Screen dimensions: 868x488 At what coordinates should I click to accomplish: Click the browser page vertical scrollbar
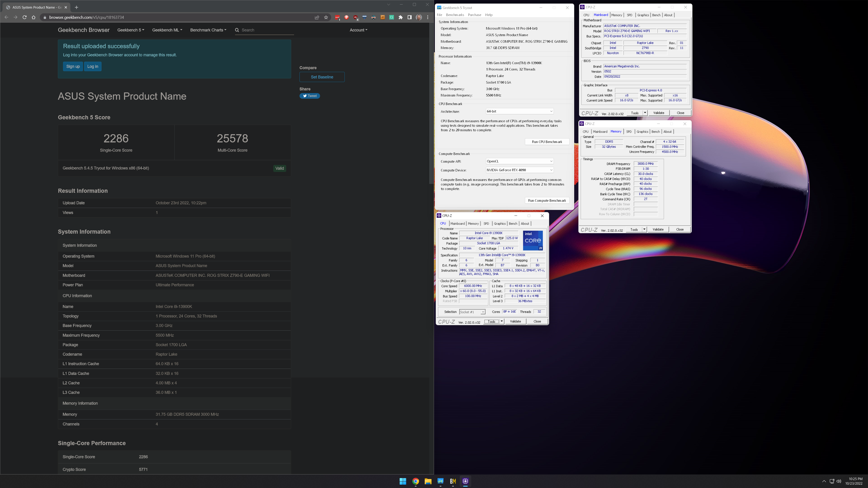tap(431, 103)
